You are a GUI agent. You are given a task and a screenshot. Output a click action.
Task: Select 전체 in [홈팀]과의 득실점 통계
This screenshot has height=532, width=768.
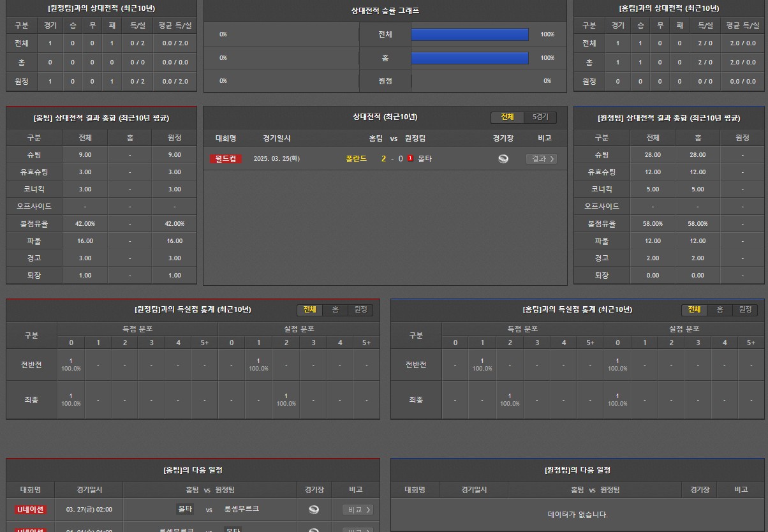694,309
